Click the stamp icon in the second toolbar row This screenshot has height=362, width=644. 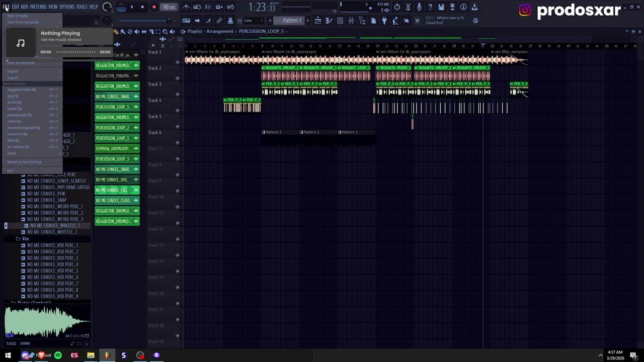pyautogui.click(x=230, y=21)
